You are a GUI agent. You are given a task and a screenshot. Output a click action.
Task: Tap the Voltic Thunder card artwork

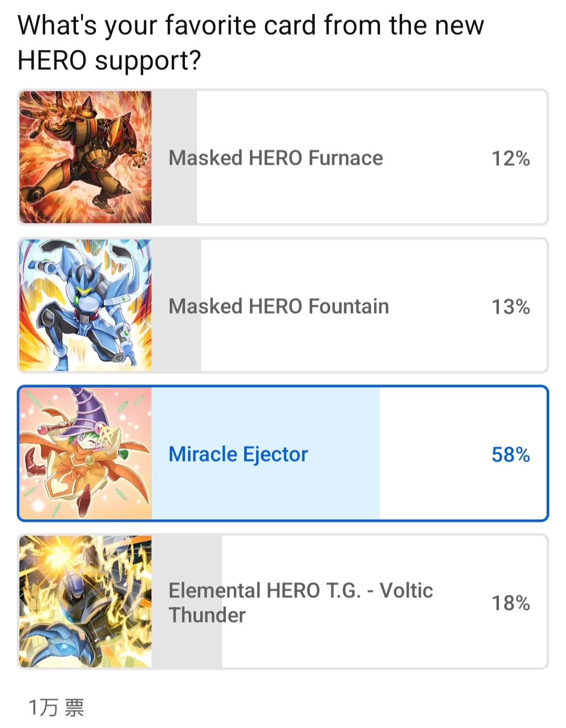(85, 602)
